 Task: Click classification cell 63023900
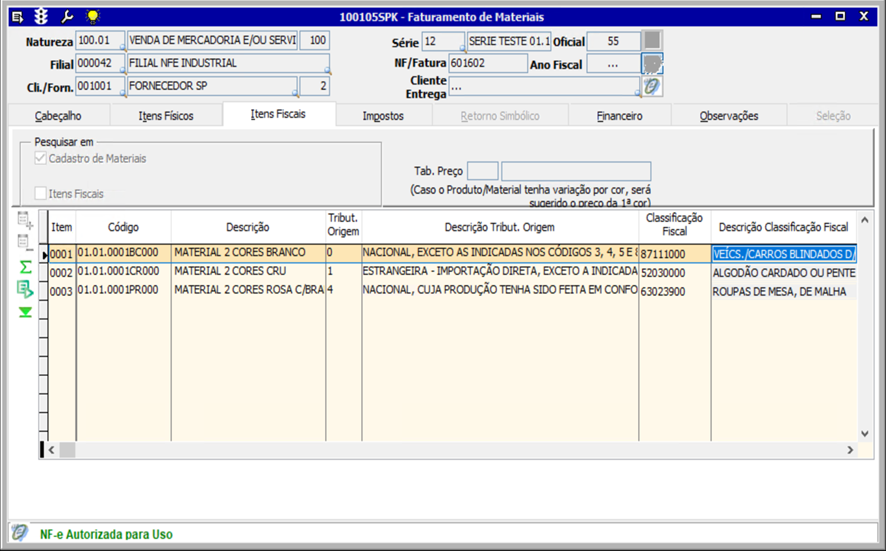pyautogui.click(x=675, y=292)
